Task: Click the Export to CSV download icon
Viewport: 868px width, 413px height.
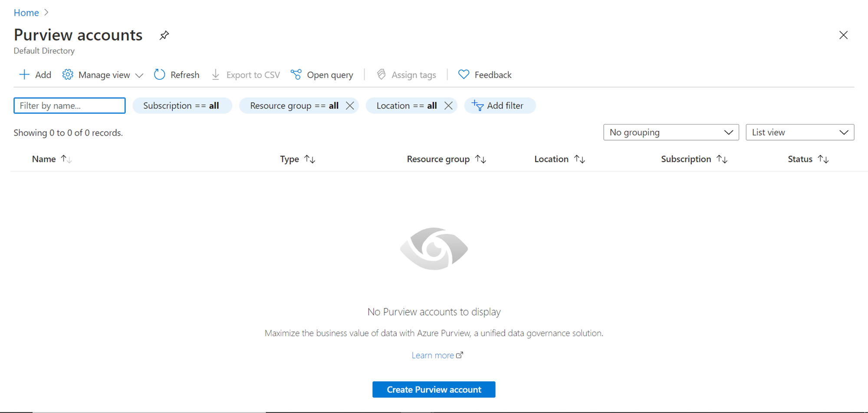Action: tap(216, 75)
